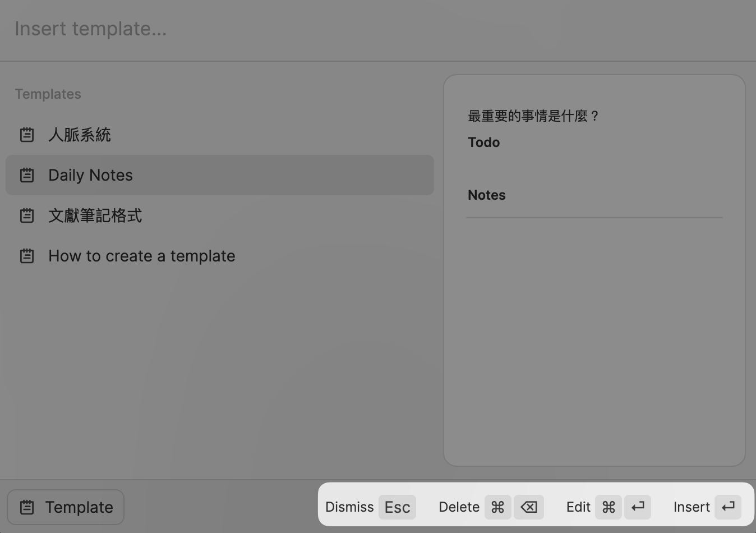Click the calendar icon beside 文獻筆記格式

(x=26, y=215)
